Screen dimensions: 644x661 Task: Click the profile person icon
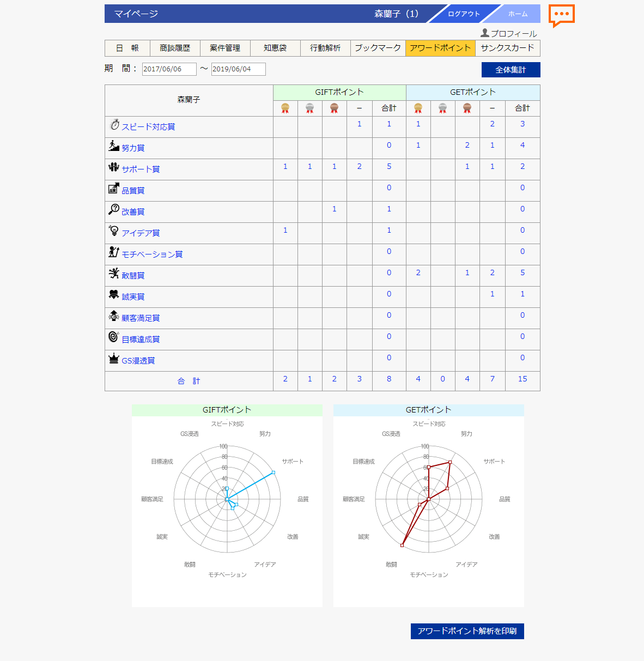484,33
